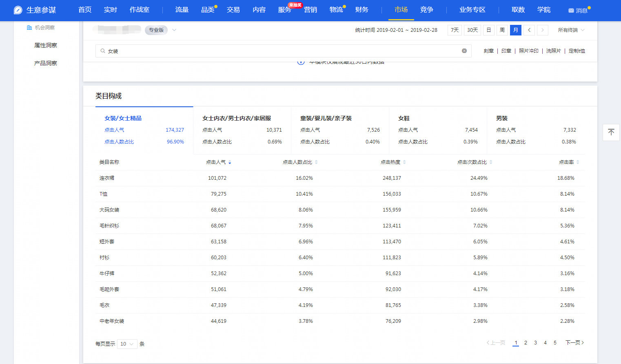The image size is (621, 364).
Task: Clear the search box with the X icon
Action: point(464,51)
